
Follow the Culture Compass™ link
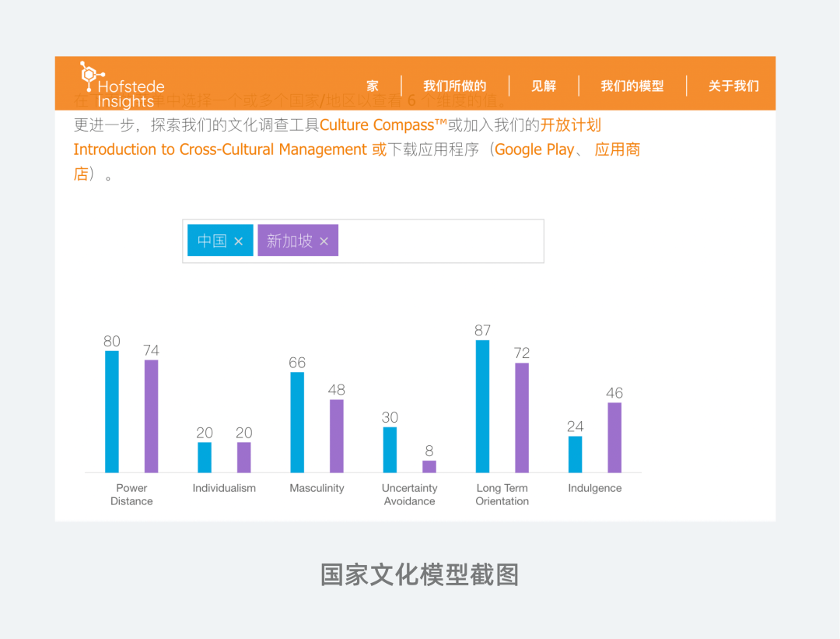point(383,125)
